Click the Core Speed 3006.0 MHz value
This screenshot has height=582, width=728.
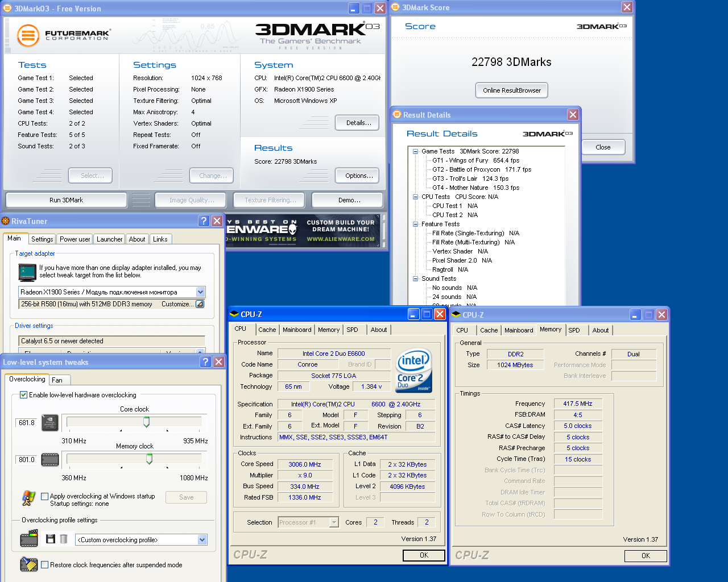point(304,464)
